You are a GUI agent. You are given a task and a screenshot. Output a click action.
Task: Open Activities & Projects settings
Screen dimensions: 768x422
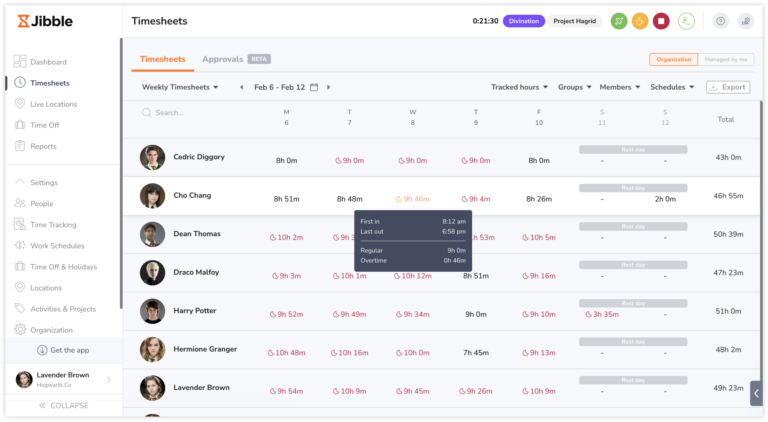point(55,308)
